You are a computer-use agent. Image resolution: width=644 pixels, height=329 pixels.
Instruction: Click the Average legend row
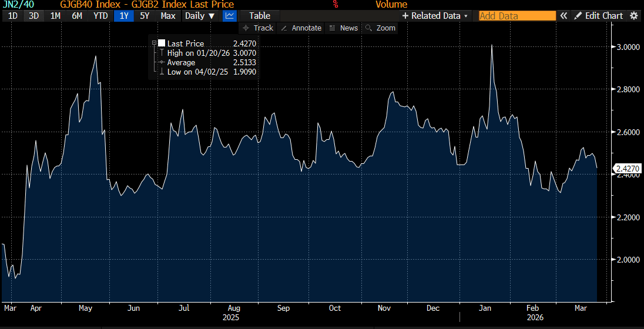tap(208, 62)
